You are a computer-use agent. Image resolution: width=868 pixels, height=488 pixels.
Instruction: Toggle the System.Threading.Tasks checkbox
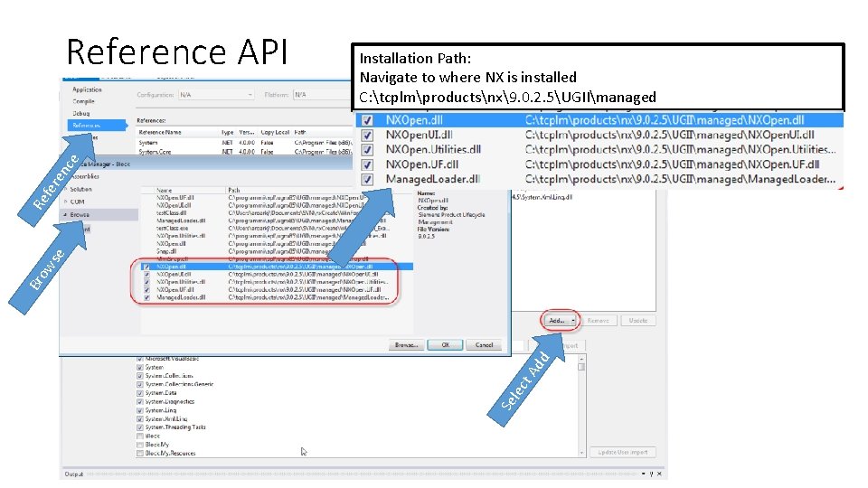[140, 427]
